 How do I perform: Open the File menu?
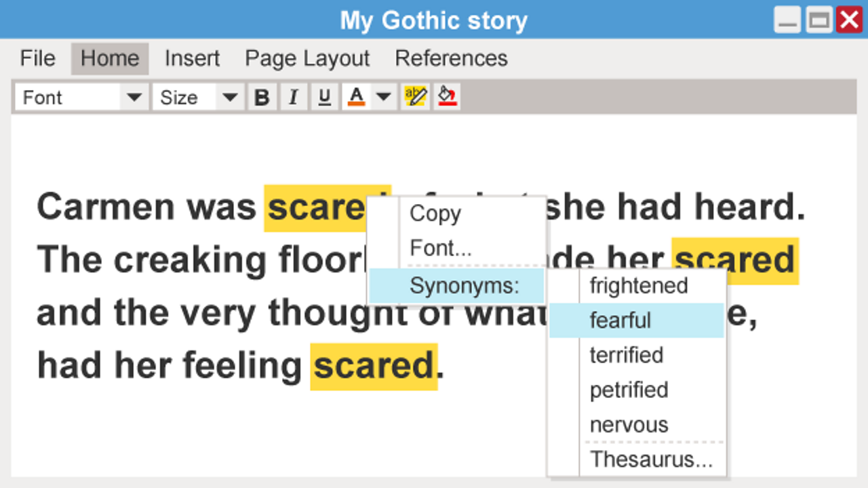click(x=37, y=59)
